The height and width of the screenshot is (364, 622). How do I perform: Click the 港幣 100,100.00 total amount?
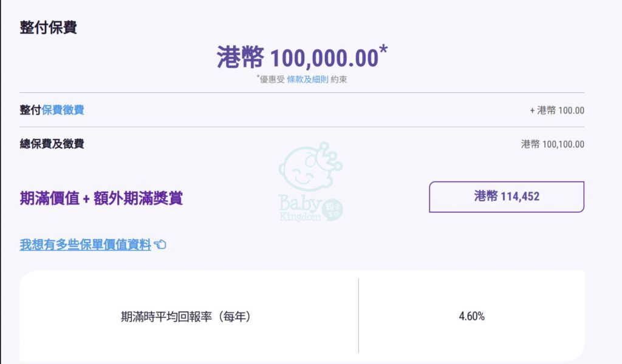pos(553,144)
